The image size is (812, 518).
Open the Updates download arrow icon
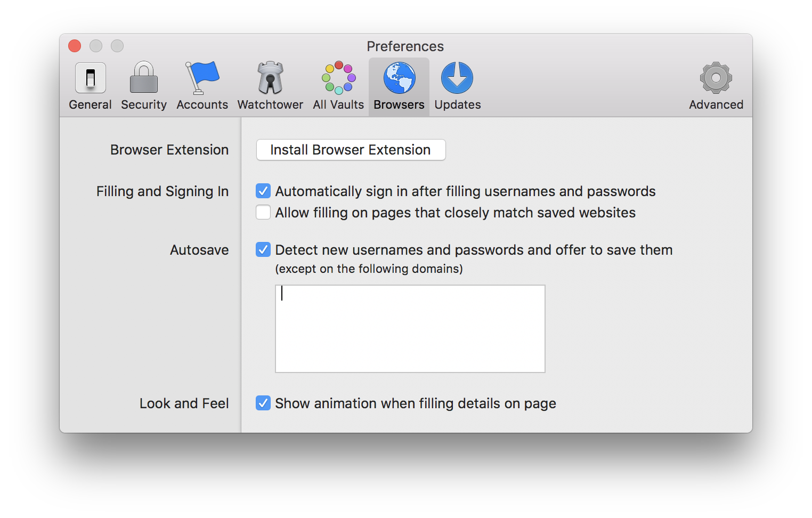click(457, 78)
